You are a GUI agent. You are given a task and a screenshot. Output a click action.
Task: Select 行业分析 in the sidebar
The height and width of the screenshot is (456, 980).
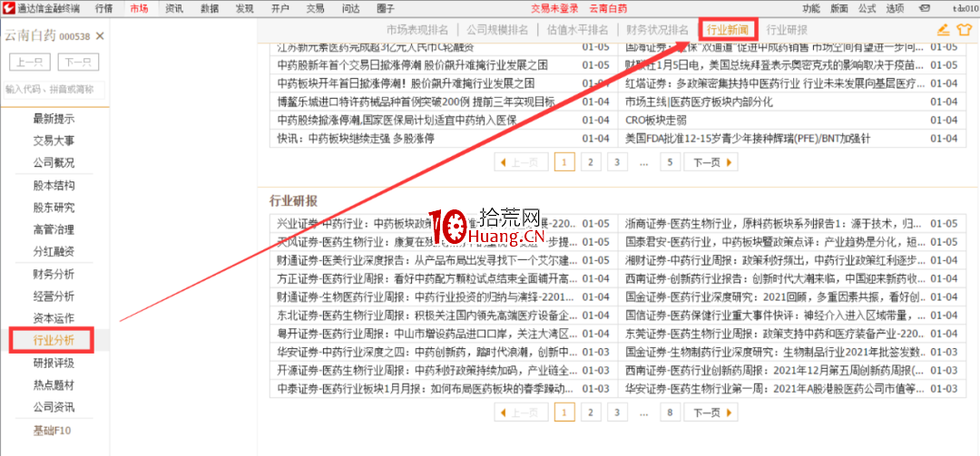54,341
